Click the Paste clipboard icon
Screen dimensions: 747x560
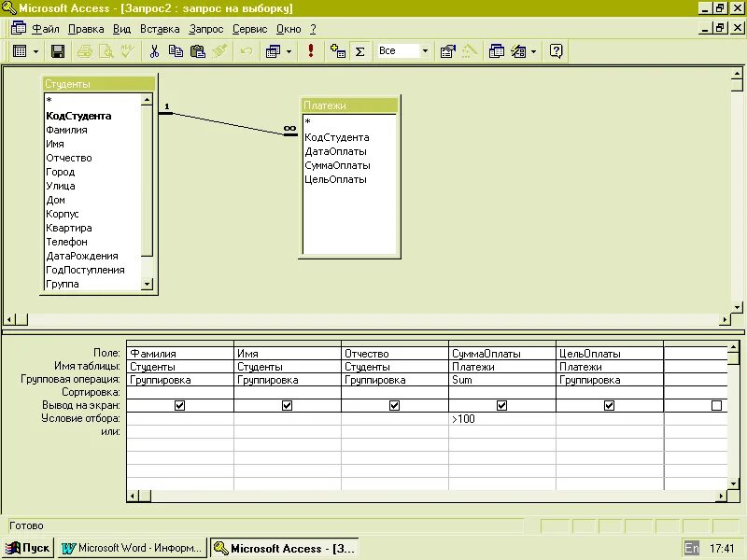pyautogui.click(x=197, y=51)
